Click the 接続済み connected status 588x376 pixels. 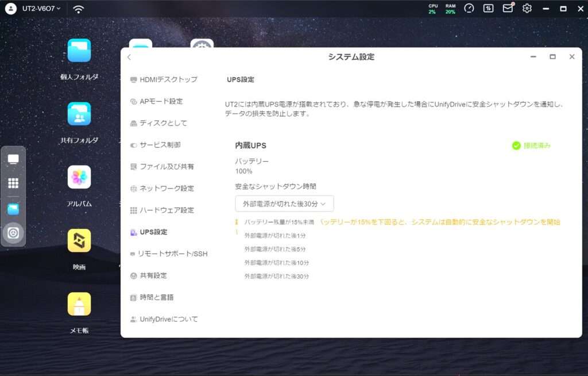531,145
